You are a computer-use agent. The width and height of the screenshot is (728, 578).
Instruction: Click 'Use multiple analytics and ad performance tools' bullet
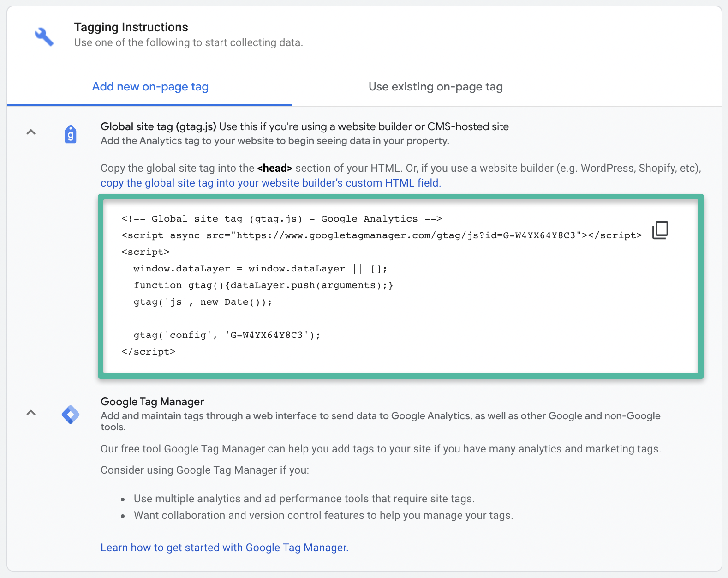304,499
